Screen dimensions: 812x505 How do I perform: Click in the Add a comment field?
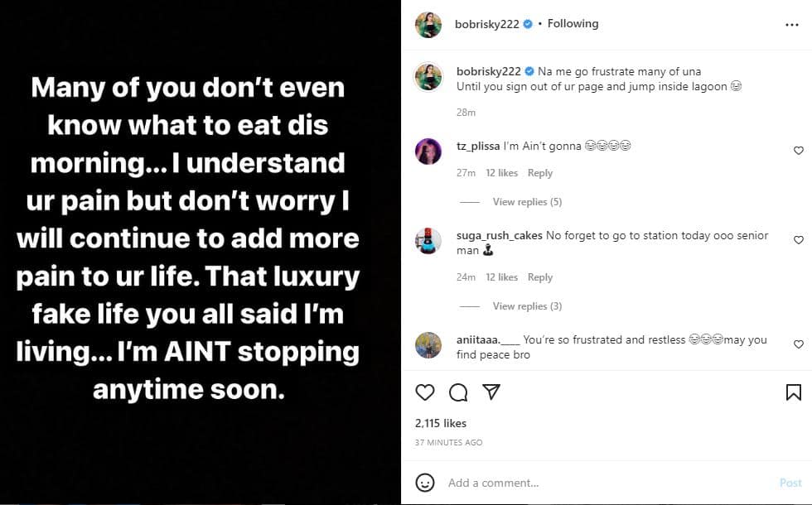tap(605, 483)
